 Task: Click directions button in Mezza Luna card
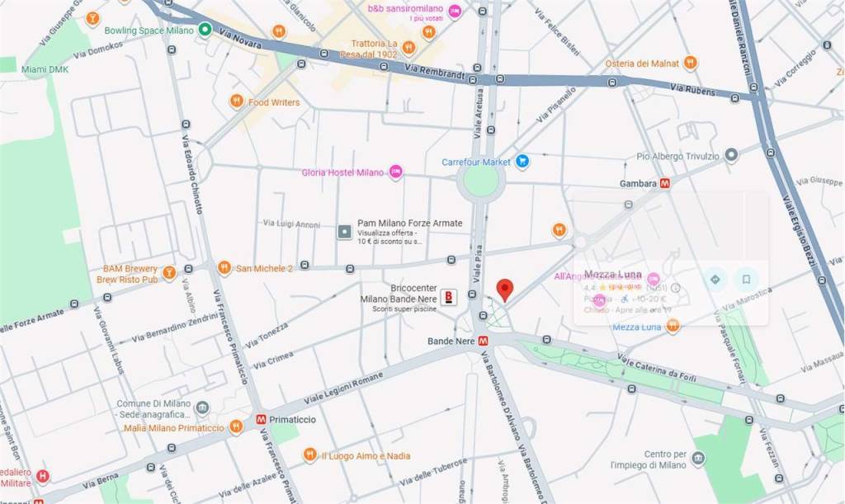(x=715, y=280)
